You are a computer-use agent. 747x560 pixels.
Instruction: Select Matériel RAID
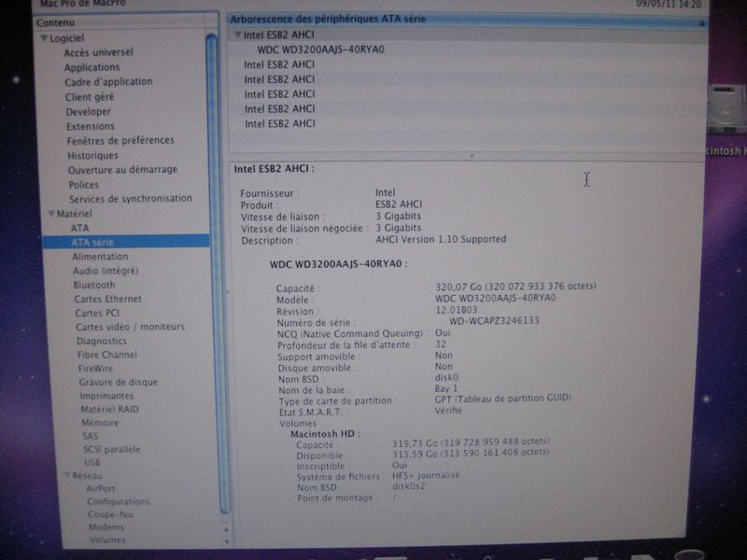coord(109,410)
